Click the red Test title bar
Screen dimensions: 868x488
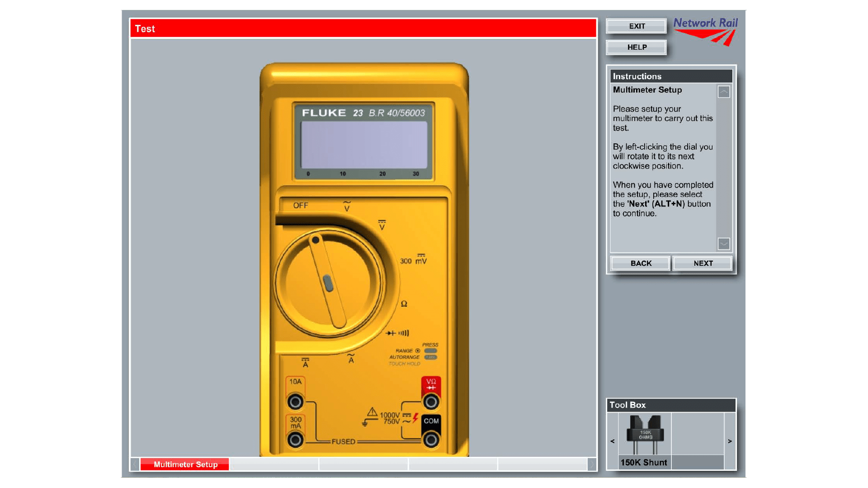pos(363,28)
